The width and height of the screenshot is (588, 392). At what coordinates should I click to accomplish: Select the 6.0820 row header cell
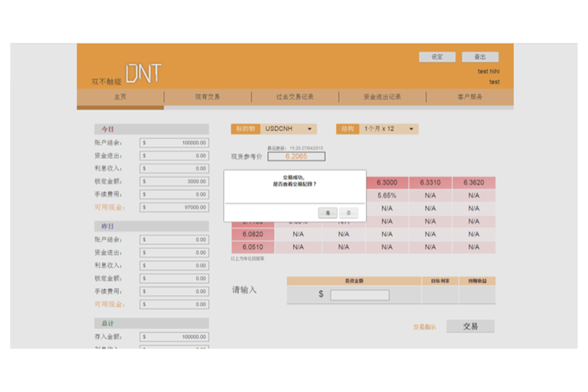click(253, 235)
